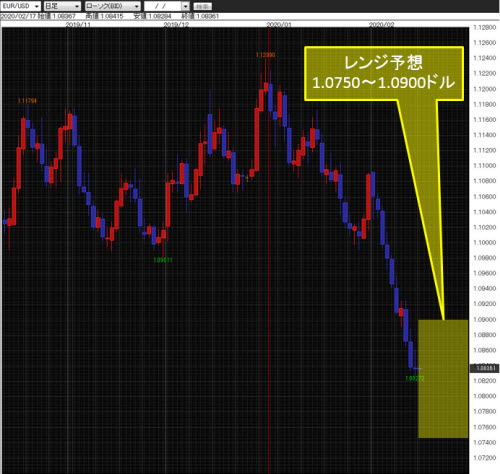Click the 1.09000 price axis label
Screen dimensions: 500x474
(x=485, y=320)
